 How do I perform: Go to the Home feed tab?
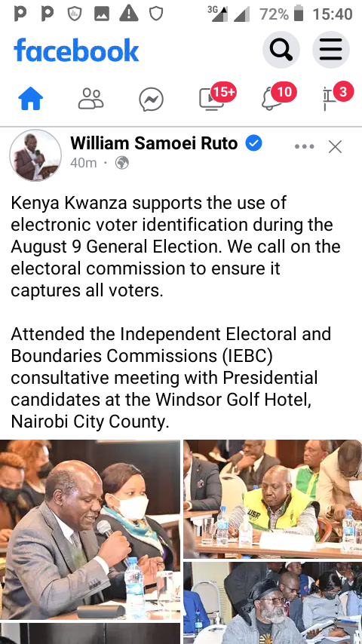pyautogui.click(x=31, y=99)
